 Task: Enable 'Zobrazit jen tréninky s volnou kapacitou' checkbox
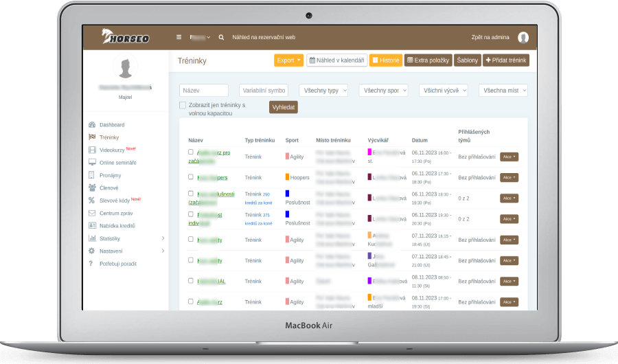(183, 105)
